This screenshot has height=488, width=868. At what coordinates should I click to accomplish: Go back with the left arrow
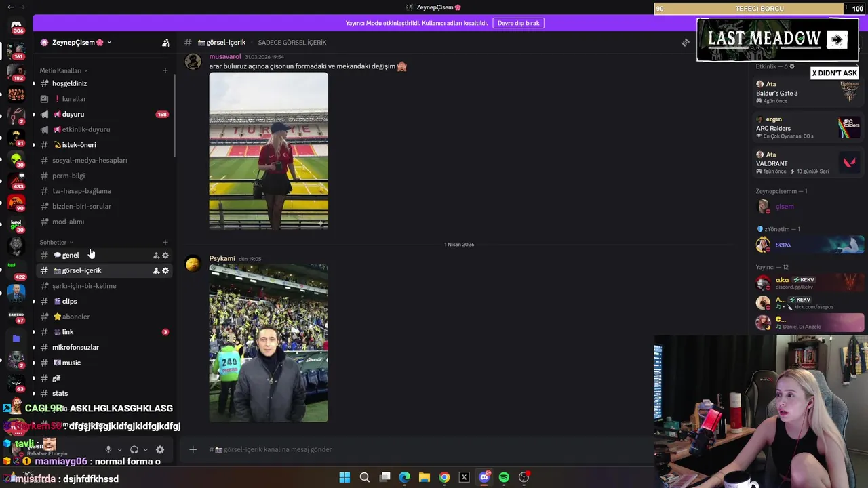[10, 7]
